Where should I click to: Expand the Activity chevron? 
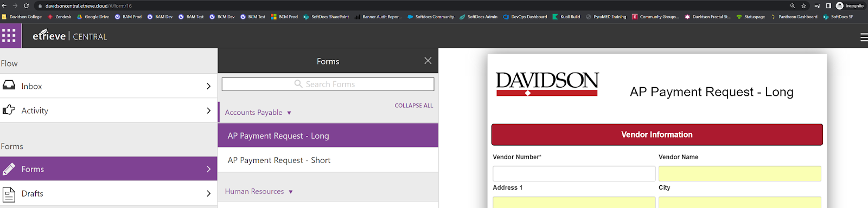tap(209, 110)
